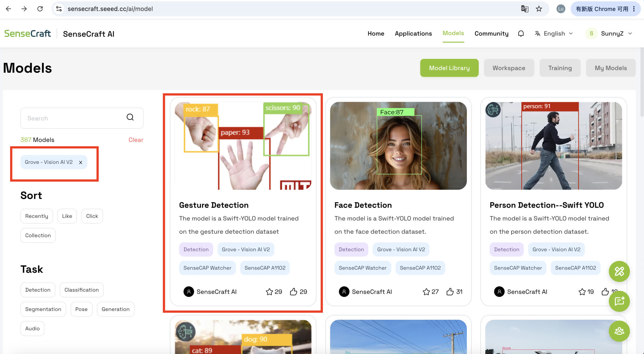Click Detection tag on Gesture Detection card
The height and width of the screenshot is (354, 644).
pos(196,249)
